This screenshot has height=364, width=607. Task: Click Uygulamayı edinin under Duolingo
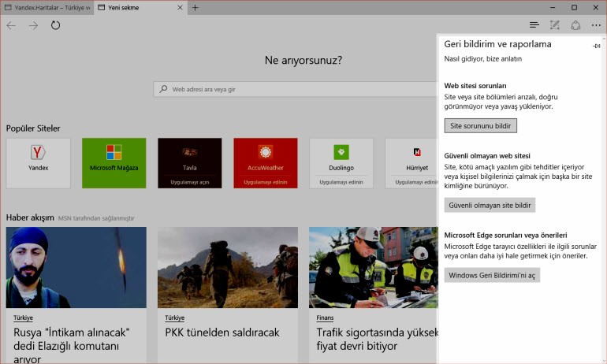click(x=341, y=182)
